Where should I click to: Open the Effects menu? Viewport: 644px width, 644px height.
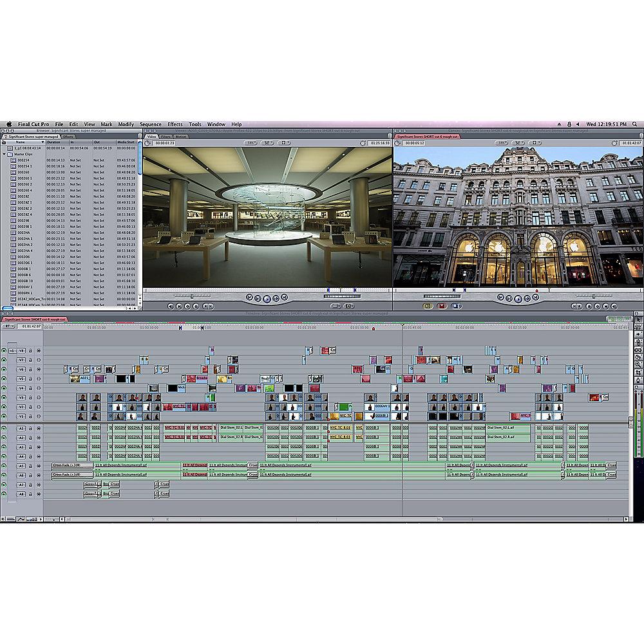(x=175, y=124)
